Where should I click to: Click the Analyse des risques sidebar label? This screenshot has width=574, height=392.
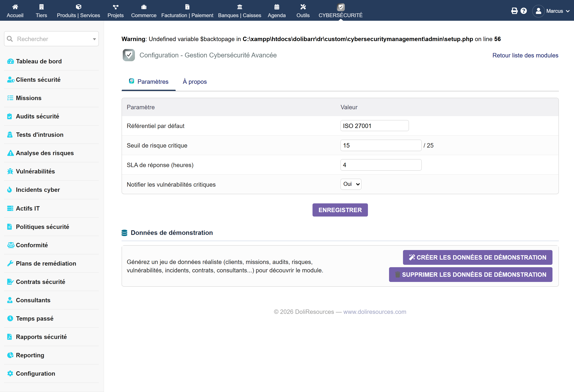pos(45,153)
